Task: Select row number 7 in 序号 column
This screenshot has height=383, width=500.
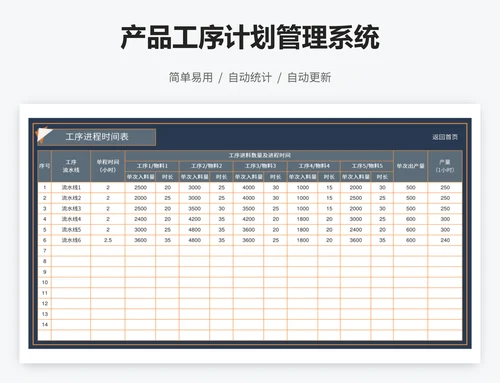Action: click(x=45, y=251)
